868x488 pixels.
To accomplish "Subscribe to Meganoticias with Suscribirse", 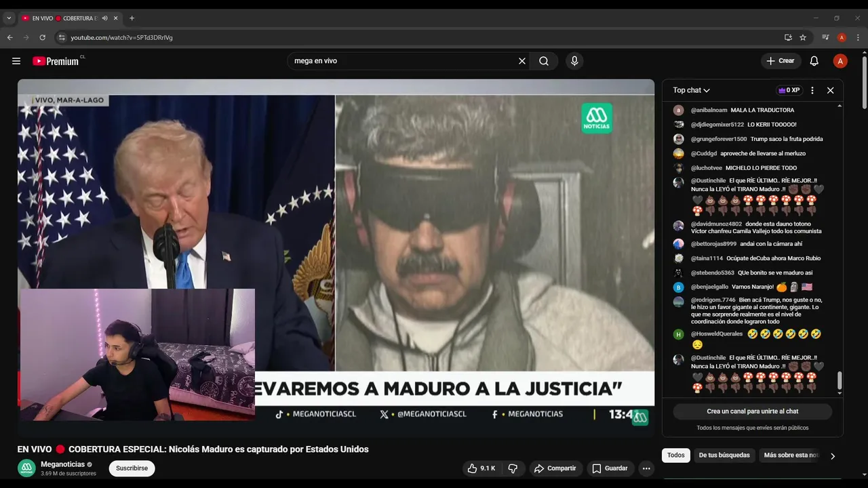I will (132, 468).
